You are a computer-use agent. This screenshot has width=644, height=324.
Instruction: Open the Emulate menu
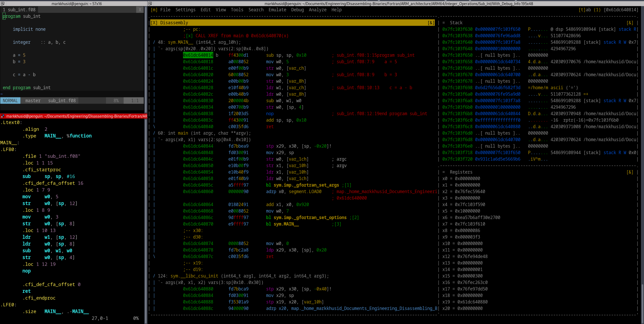pyautogui.click(x=277, y=10)
